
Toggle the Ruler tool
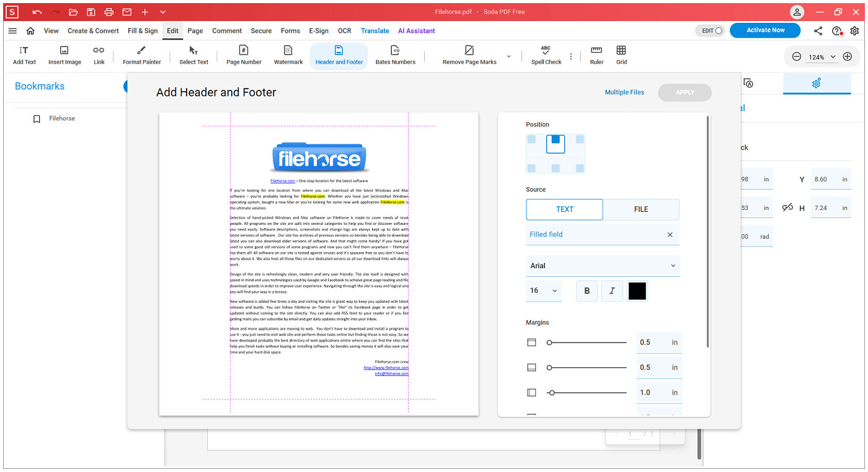click(x=596, y=55)
